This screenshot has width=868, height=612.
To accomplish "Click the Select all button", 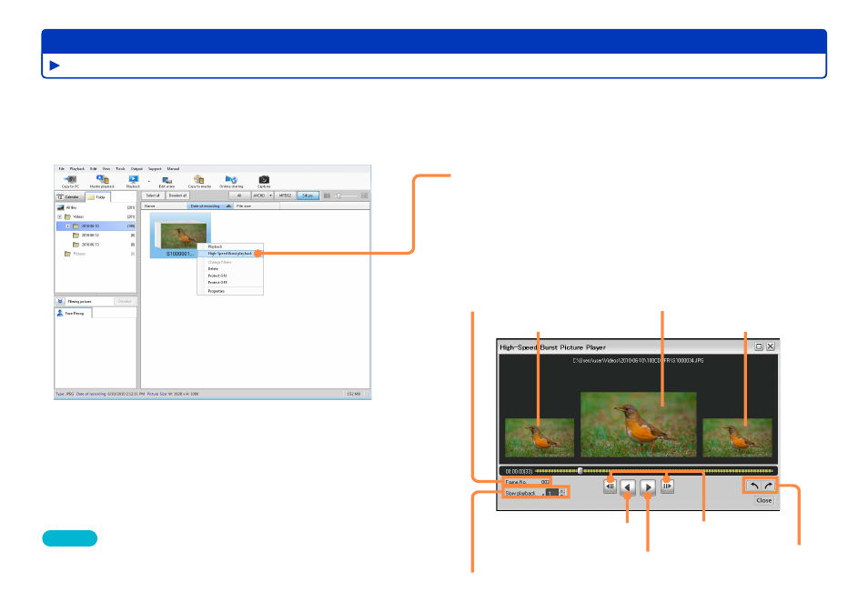I will coord(153,196).
